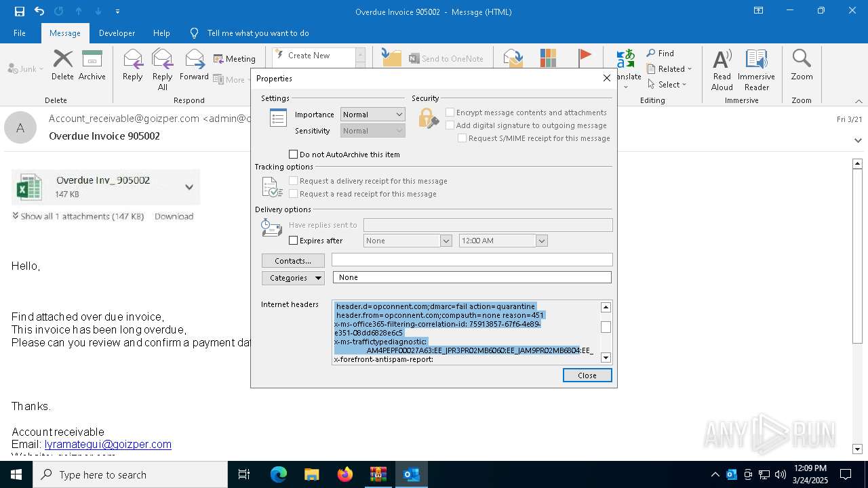
Task: Open Microsoft Edge from the taskbar
Action: (x=279, y=474)
